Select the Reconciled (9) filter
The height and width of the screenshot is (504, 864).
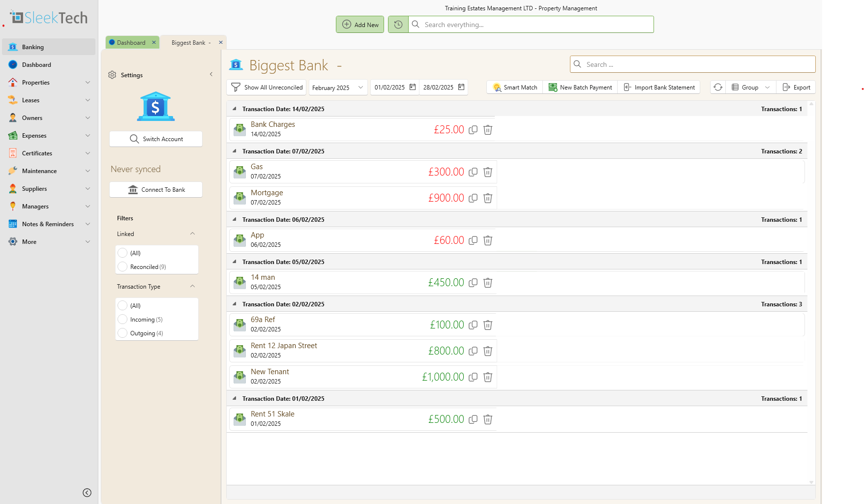pos(122,267)
